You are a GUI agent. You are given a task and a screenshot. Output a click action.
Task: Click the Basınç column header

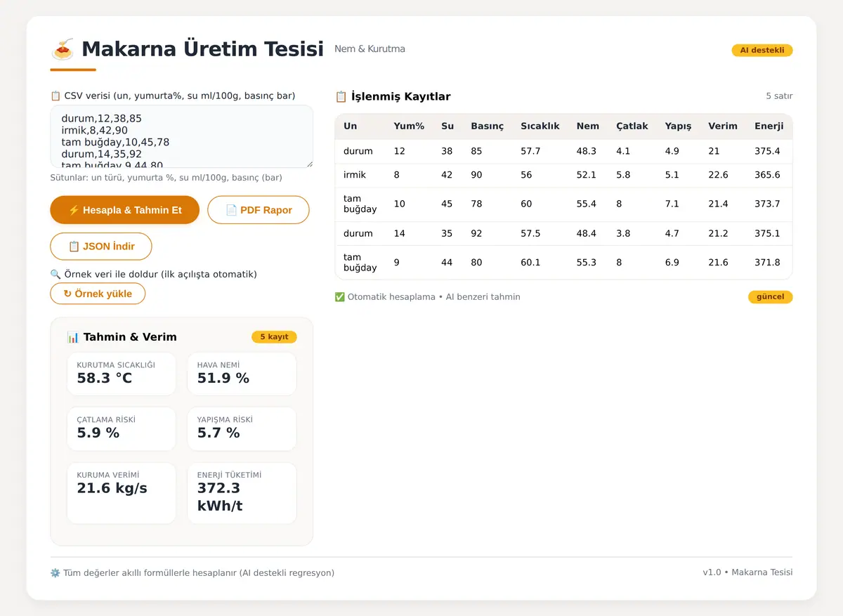pyautogui.click(x=487, y=126)
